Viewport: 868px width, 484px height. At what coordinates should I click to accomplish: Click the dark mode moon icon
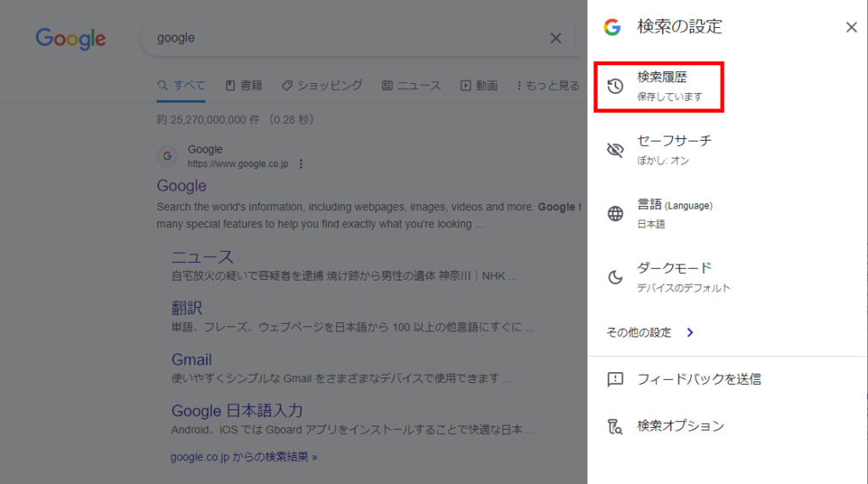[615, 277]
